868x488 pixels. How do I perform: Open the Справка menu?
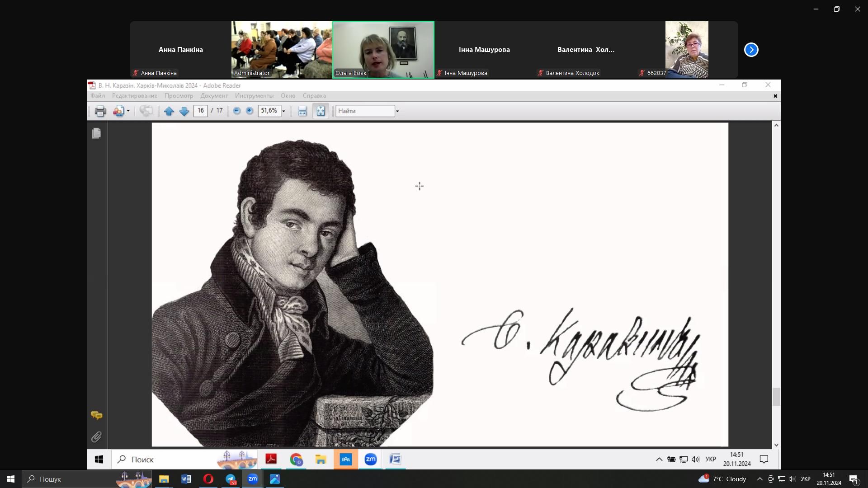(x=314, y=96)
